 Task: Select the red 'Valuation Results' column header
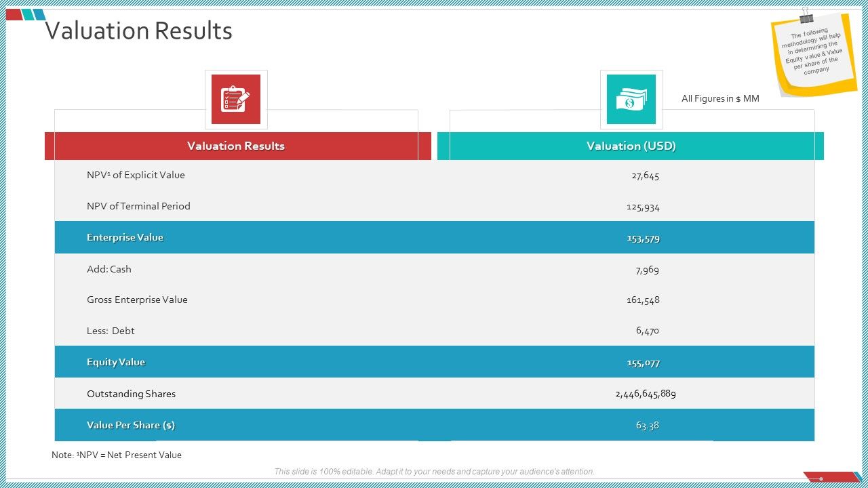coord(238,146)
